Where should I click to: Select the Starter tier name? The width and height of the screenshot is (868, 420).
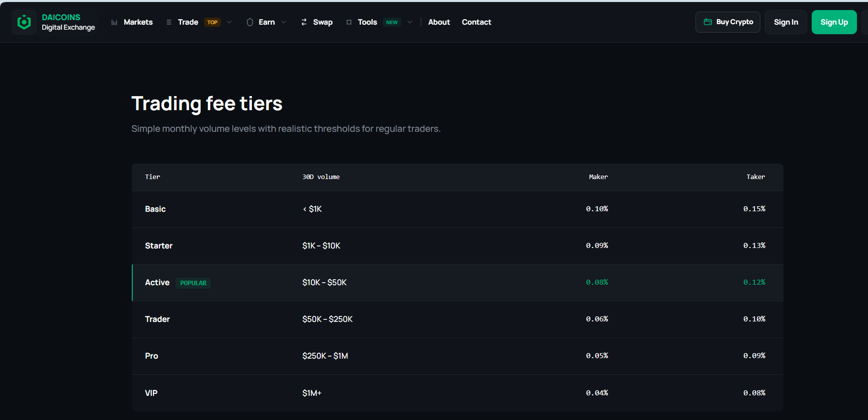[x=159, y=246]
